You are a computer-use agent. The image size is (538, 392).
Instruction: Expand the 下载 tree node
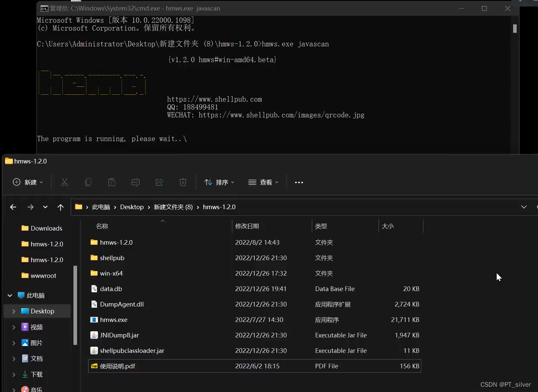click(14, 374)
